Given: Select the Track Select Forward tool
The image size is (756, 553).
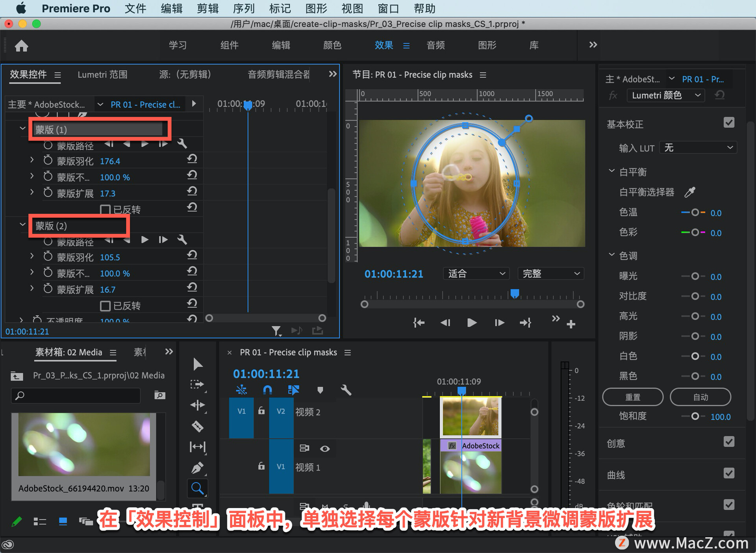Looking at the screenshot, I should [x=198, y=384].
